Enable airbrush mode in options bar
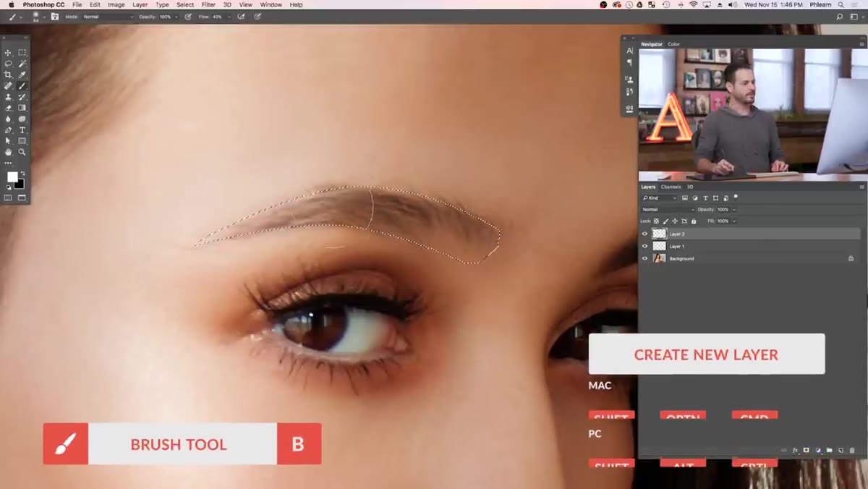The height and width of the screenshot is (489, 868). 242,16
